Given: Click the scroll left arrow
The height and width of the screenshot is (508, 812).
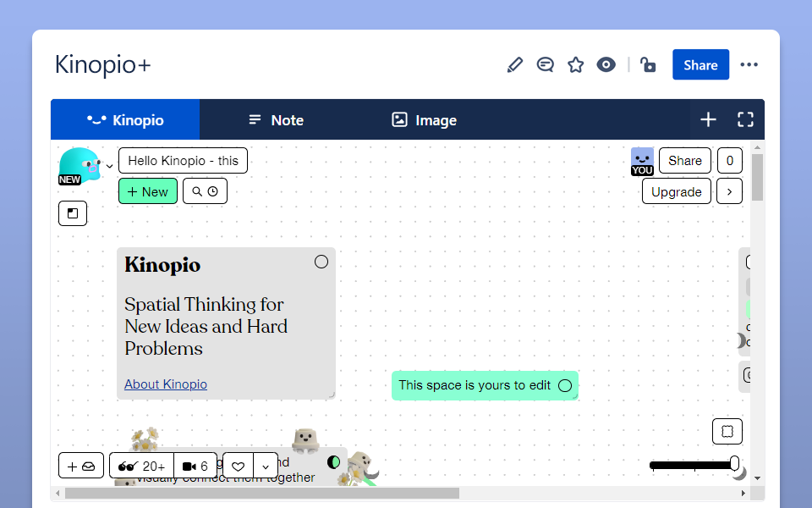Looking at the screenshot, I should 58,493.
